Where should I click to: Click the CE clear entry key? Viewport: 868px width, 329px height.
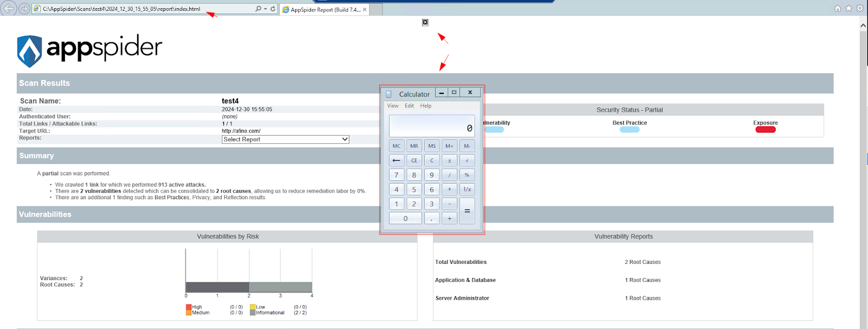coord(414,161)
